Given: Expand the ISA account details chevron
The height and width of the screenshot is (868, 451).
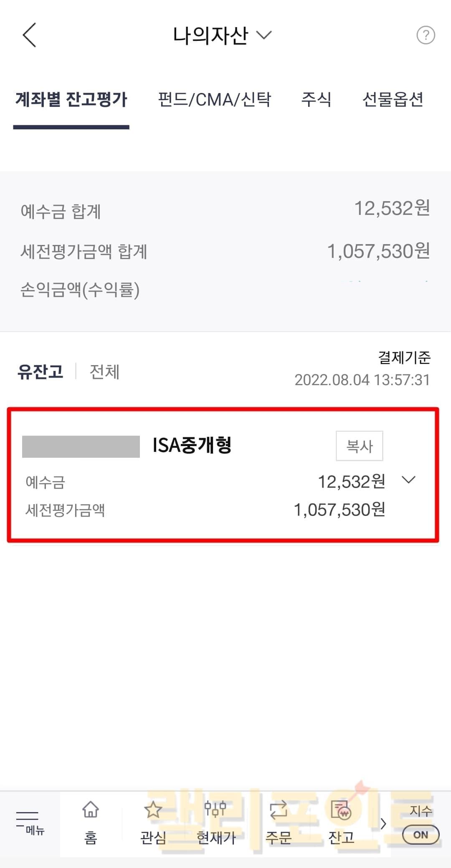Looking at the screenshot, I should click(408, 480).
